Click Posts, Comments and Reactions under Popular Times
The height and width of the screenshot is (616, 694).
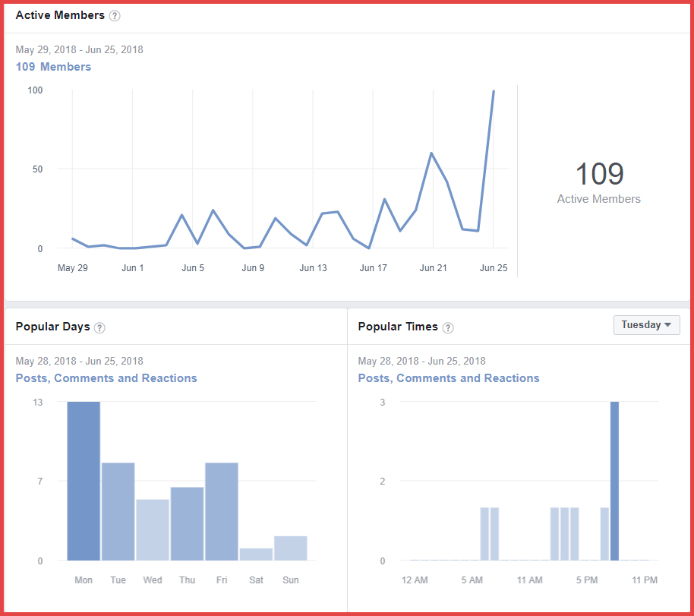tap(449, 378)
